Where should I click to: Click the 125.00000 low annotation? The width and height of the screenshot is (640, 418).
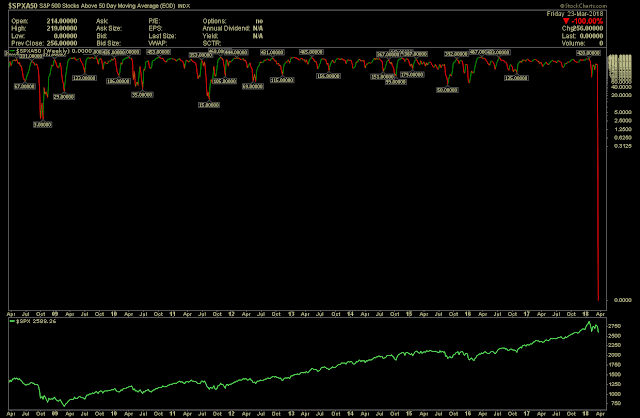(x=516, y=78)
